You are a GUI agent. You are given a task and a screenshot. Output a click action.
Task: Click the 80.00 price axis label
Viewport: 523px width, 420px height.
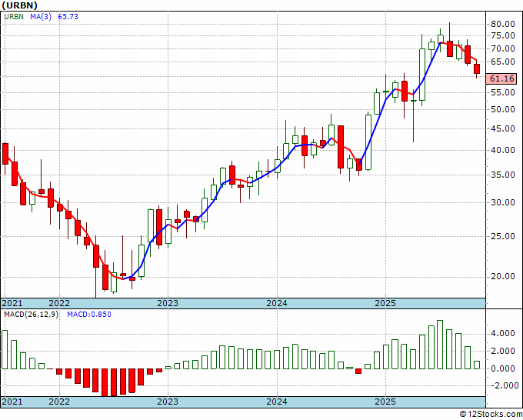(x=503, y=24)
